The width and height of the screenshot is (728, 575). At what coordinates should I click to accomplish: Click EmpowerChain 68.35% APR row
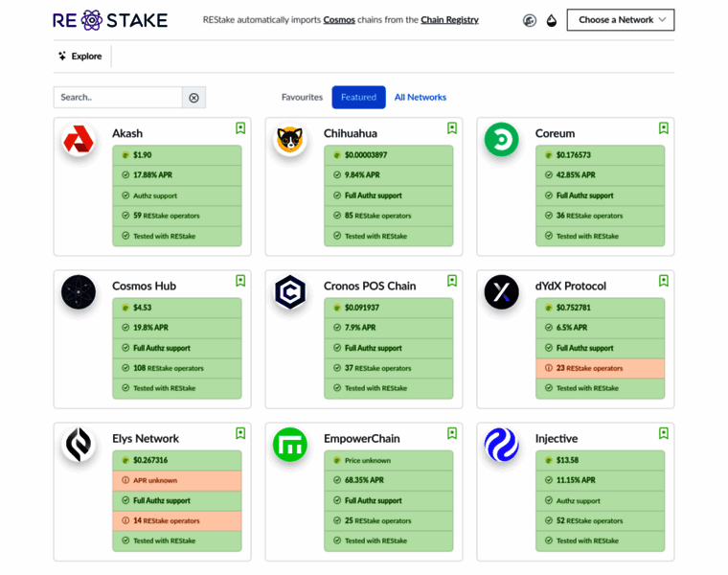tap(389, 480)
